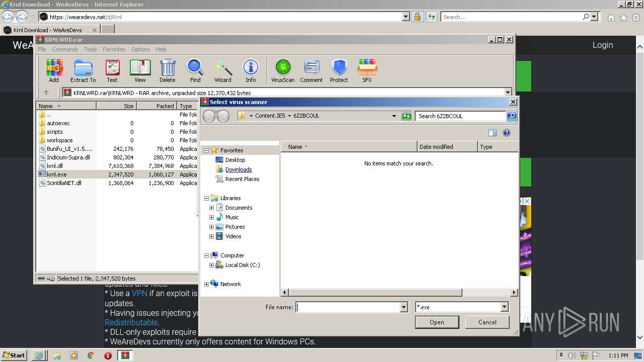The image size is (644, 362).
Task: Click the dialog Back navigation arrow
Action: (x=209, y=116)
